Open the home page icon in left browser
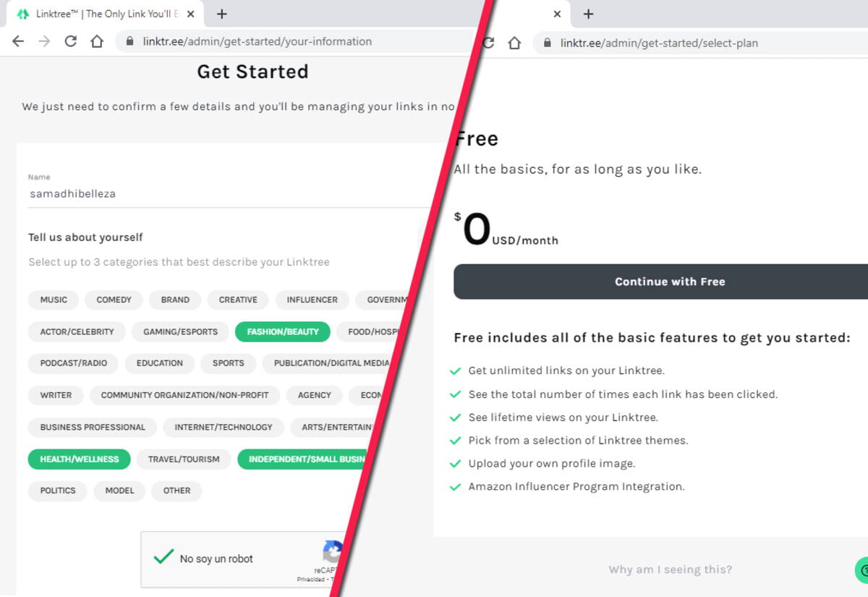Screen dimensions: 868x597 click(x=97, y=41)
